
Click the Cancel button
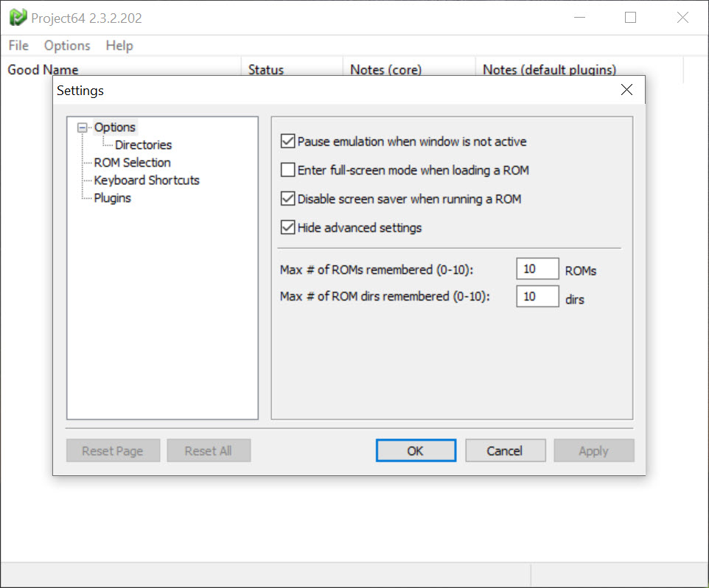(505, 451)
